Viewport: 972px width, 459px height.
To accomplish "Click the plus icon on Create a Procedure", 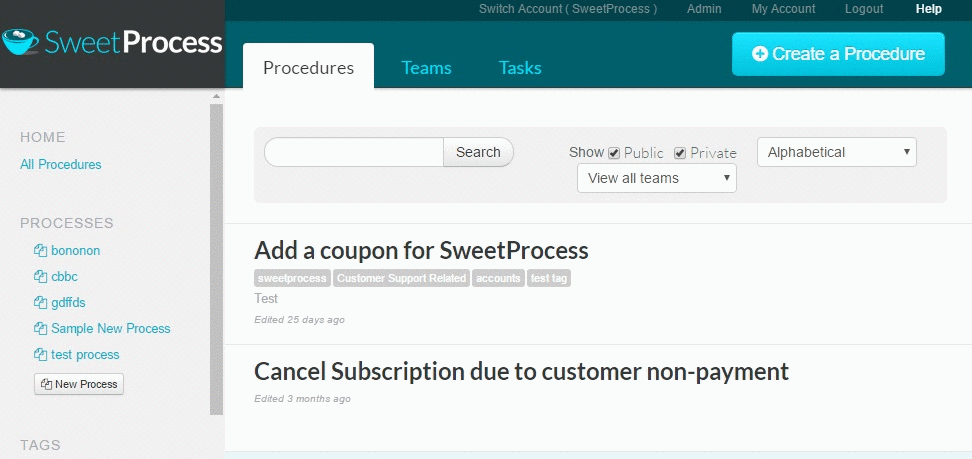I will coord(760,54).
